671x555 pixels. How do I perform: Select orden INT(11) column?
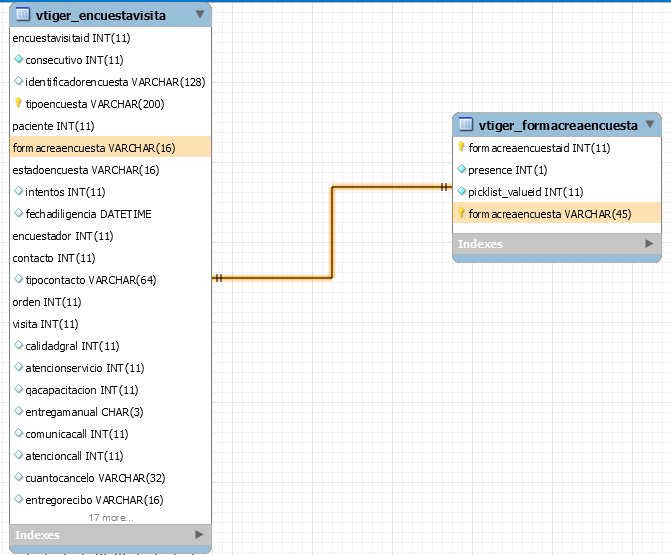coord(110,302)
